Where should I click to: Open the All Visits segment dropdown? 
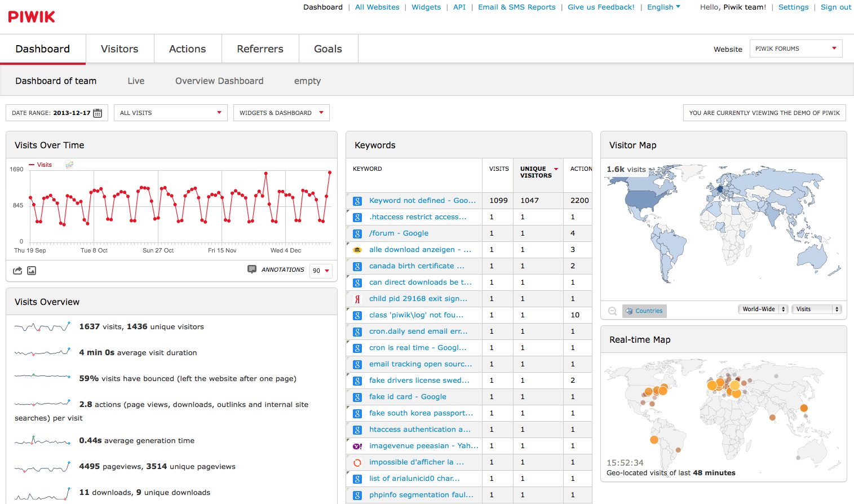click(170, 113)
